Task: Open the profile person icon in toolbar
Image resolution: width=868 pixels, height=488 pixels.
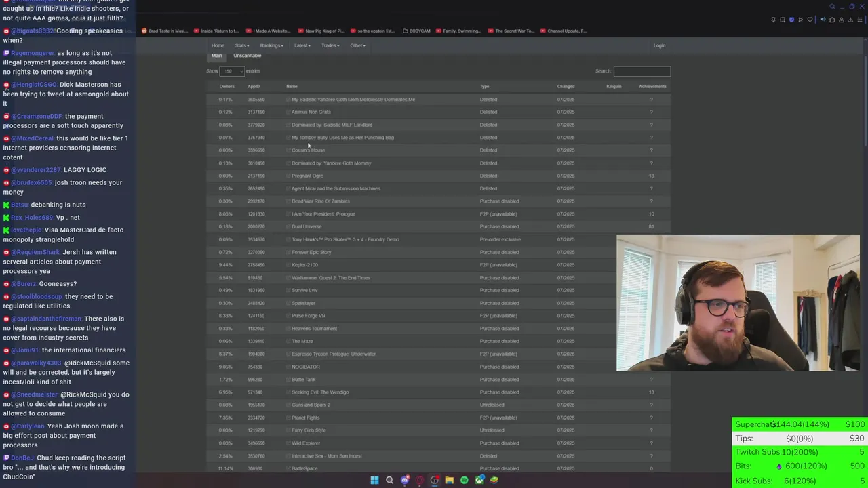Action: click(x=842, y=20)
